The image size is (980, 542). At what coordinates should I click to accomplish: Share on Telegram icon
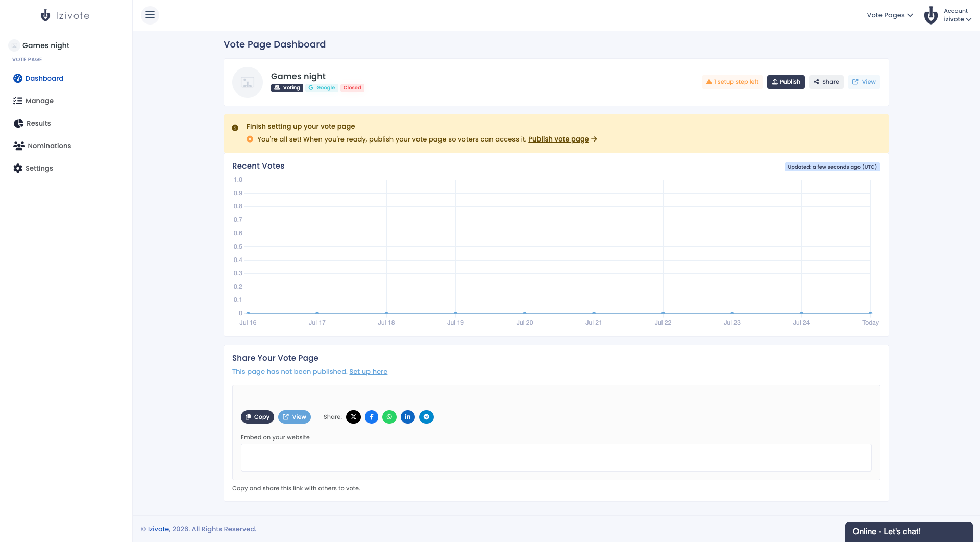[426, 417]
